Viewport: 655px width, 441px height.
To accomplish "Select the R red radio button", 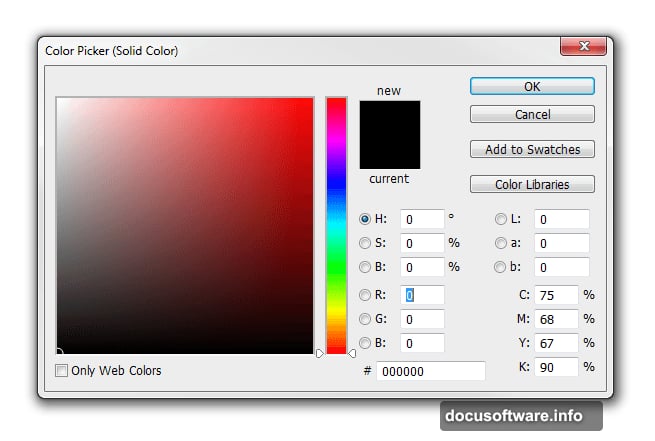I will 365,295.
